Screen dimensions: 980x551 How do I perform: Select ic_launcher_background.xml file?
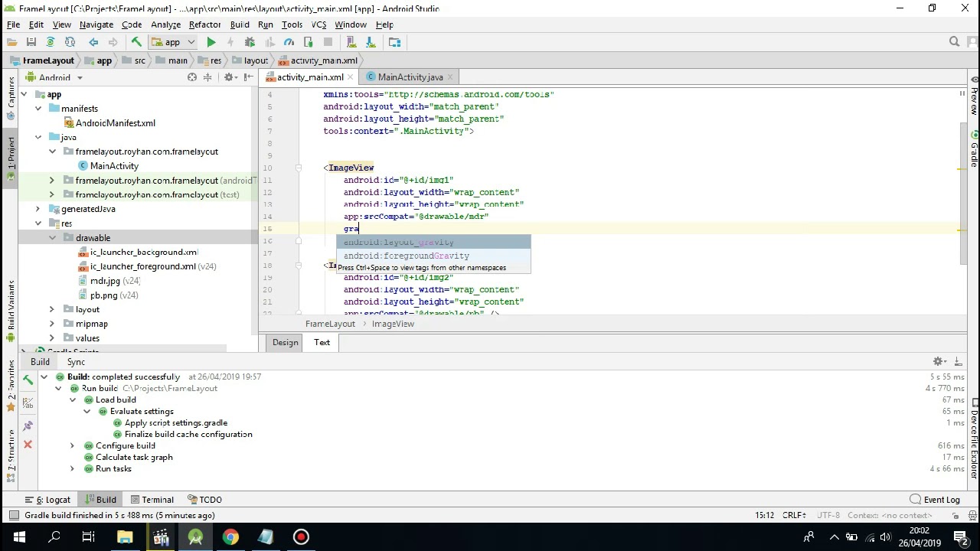tap(144, 252)
